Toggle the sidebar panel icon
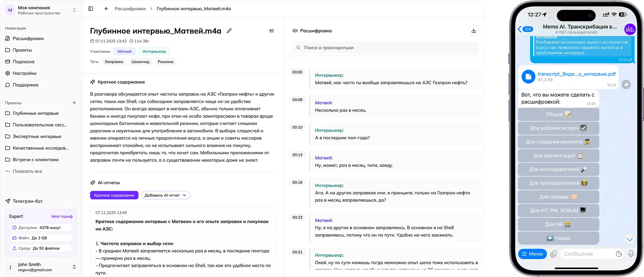 coord(91,9)
